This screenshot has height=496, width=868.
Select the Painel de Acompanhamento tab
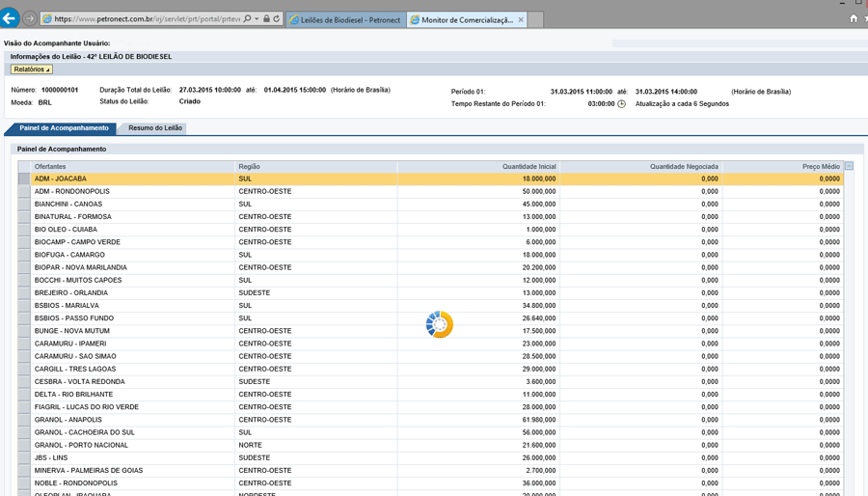point(64,128)
